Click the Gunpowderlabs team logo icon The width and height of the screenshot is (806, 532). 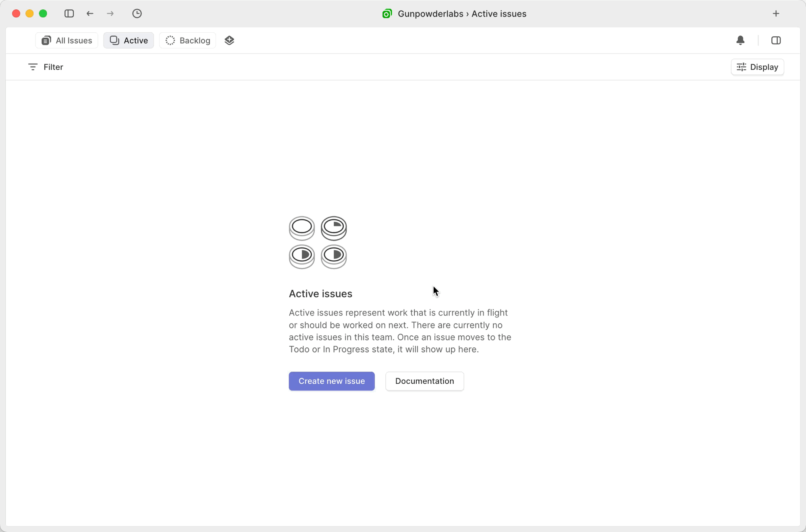click(x=387, y=14)
